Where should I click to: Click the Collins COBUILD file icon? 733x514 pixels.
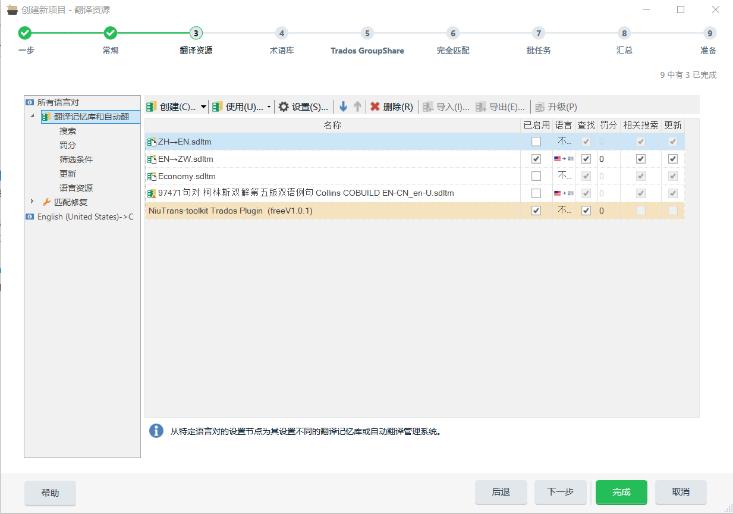click(x=151, y=193)
